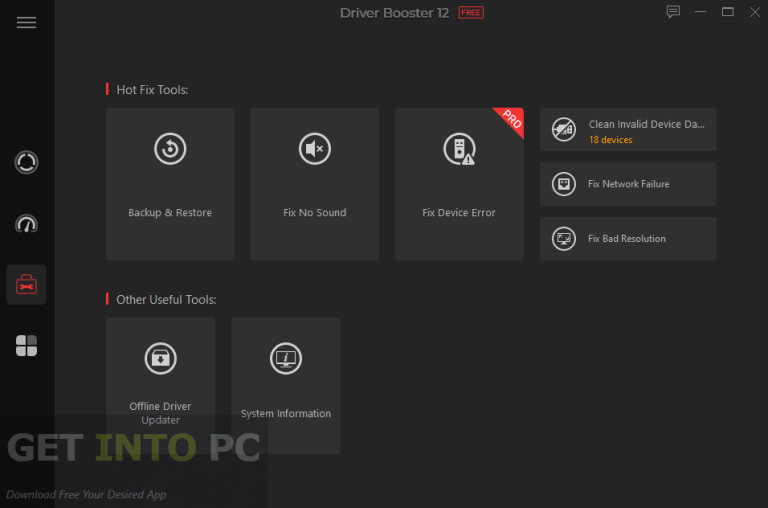768x508 pixels.
Task: Close the Driver Booster window
Action: click(753, 12)
